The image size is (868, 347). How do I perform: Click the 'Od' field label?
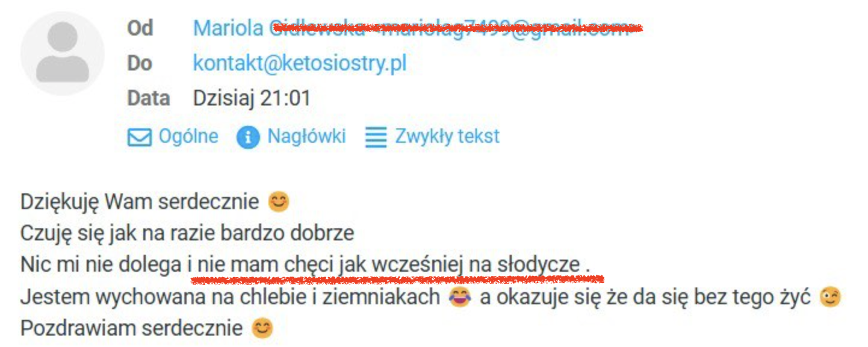coord(140,28)
